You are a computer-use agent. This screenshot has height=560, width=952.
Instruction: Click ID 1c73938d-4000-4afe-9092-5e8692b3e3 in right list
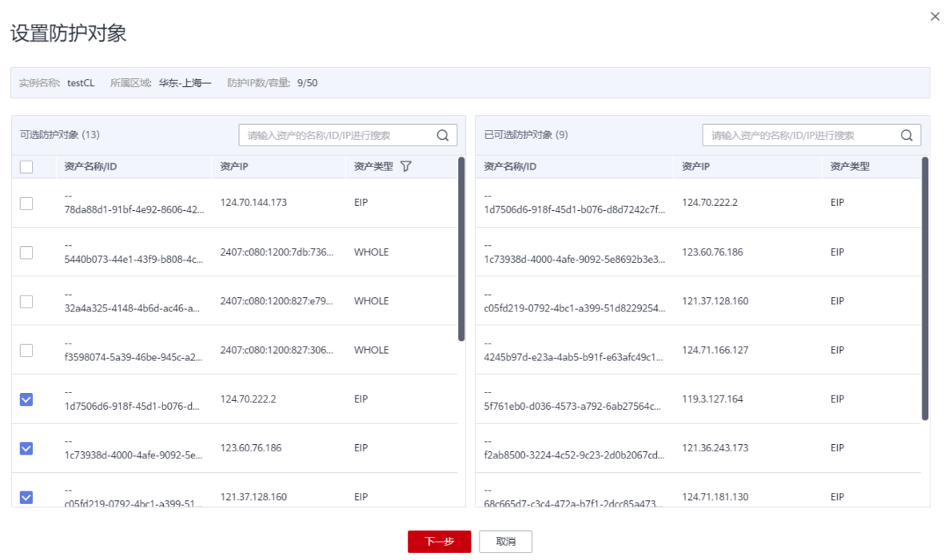[x=575, y=259]
